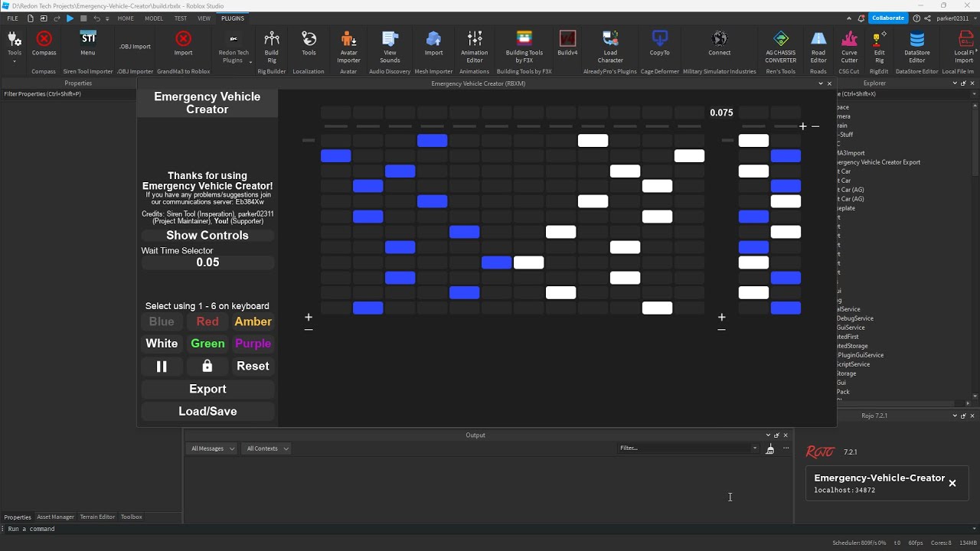Switch to the HOME ribbon tab
The image size is (980, 551).
[x=126, y=18]
